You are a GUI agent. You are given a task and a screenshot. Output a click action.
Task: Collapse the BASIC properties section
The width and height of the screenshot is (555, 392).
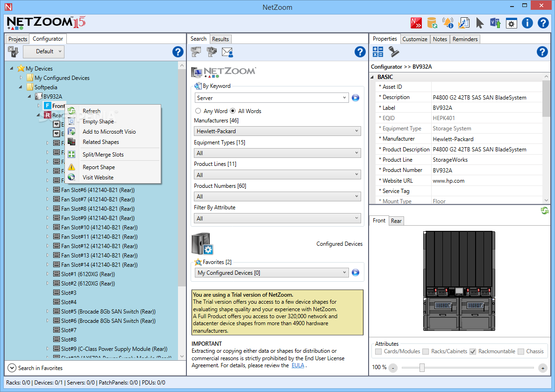click(372, 77)
